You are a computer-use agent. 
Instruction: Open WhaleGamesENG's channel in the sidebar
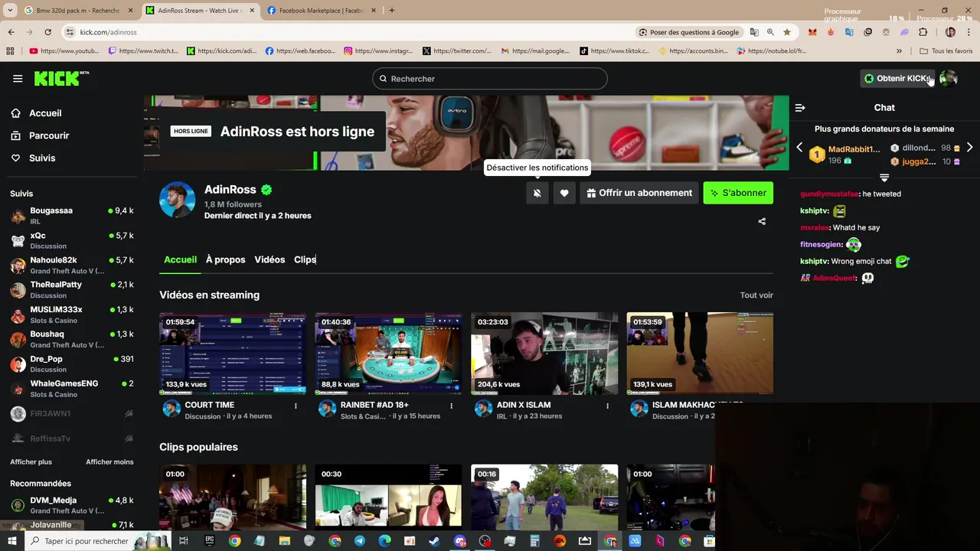(x=72, y=389)
